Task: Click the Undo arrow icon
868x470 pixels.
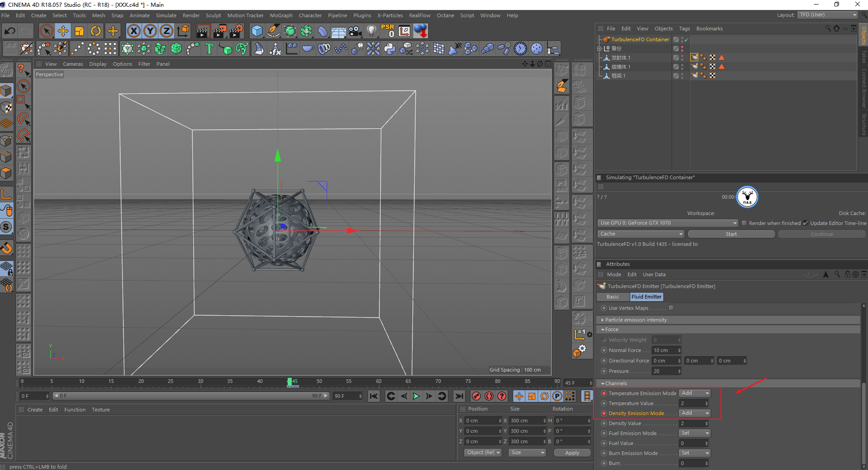Action: point(10,31)
